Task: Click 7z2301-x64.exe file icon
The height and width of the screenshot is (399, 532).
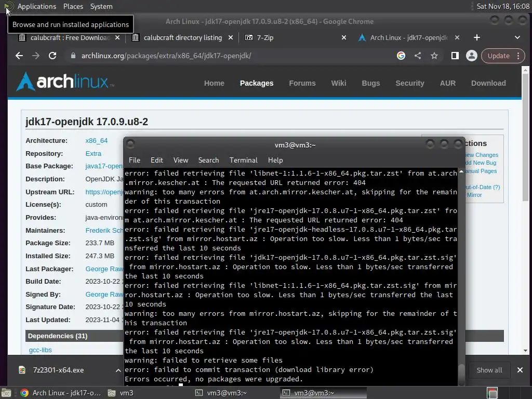Action: coord(22,370)
